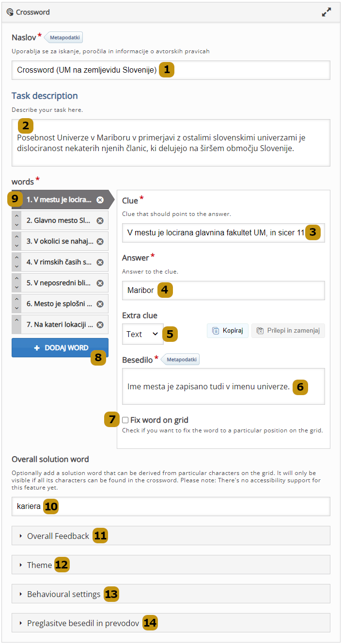Click the DODAJ WORD button
Screen dimensions: 342x644
click(x=60, y=348)
